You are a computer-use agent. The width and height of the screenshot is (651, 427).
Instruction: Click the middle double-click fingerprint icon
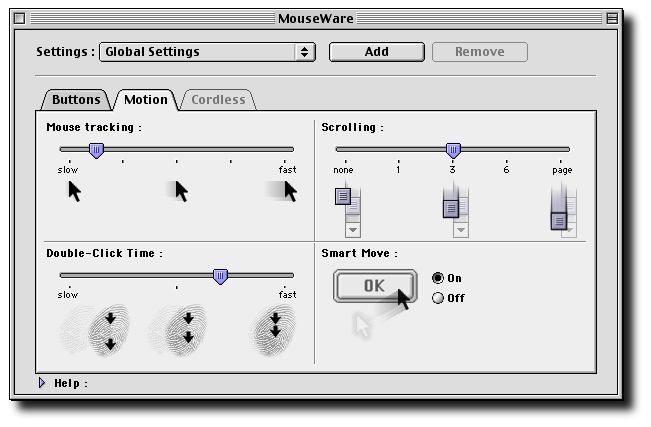coord(179,330)
